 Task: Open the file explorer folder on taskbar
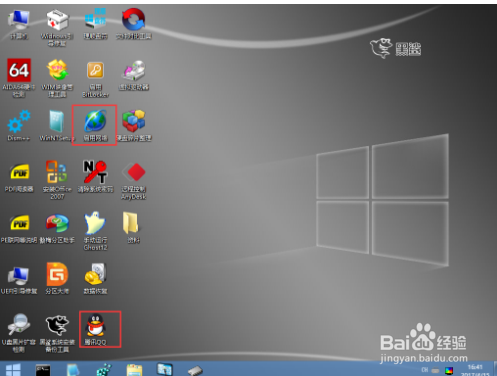134,370
